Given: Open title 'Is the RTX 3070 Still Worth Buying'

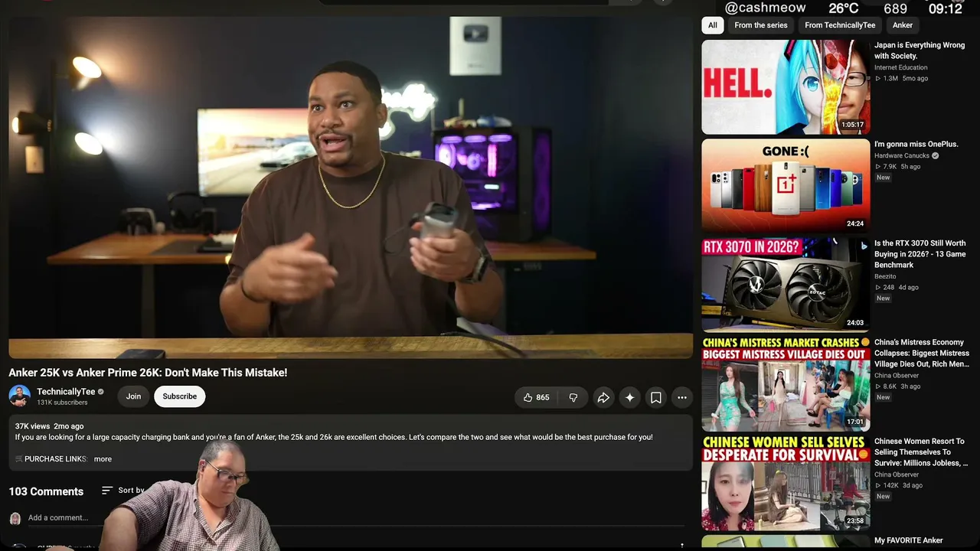Looking at the screenshot, I should click(x=920, y=254).
